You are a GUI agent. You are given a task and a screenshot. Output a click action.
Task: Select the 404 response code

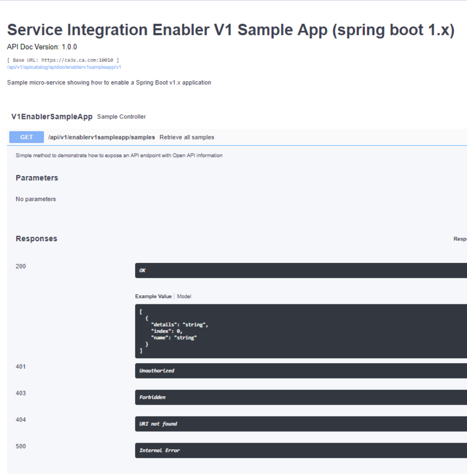tap(21, 420)
